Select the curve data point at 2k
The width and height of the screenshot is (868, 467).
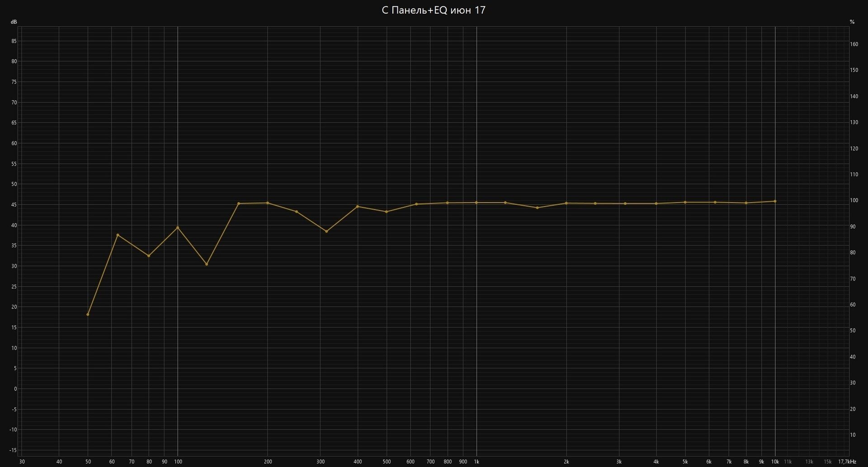[x=566, y=203]
